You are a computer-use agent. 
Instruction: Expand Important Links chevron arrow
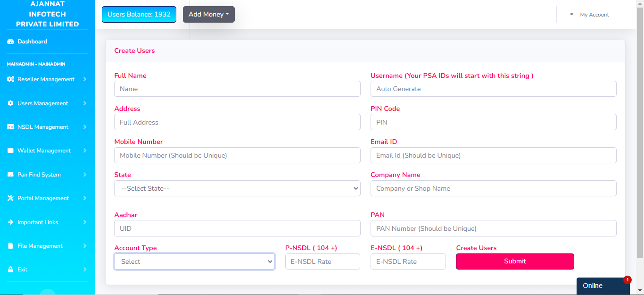(85, 222)
